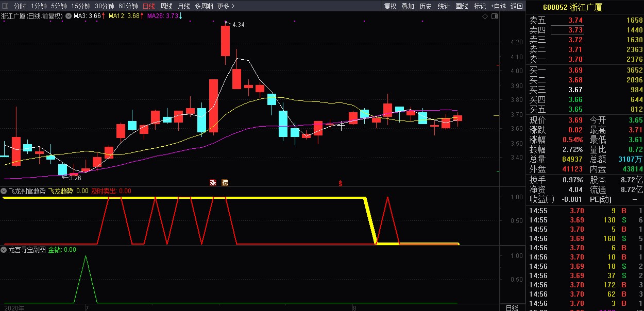Click the diamond icon above price axis
This screenshot has height=311, width=644.
pyautogui.click(x=485, y=16)
